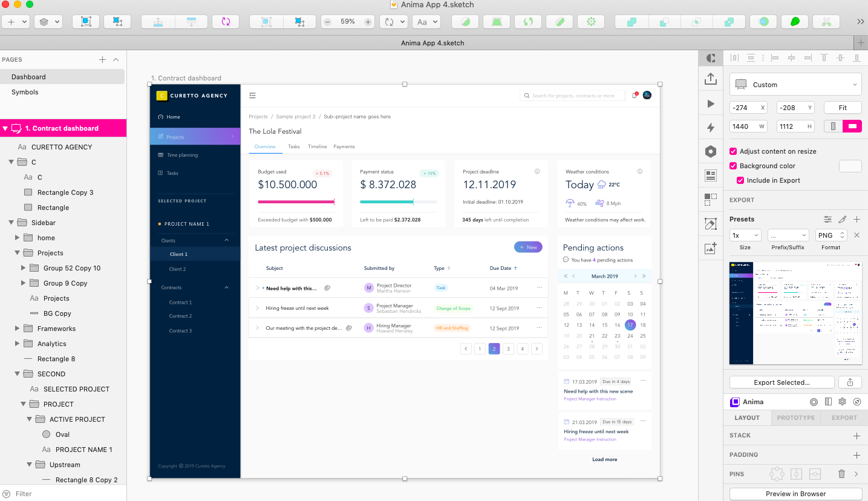Switch artboard to portrait orientation

(x=834, y=126)
